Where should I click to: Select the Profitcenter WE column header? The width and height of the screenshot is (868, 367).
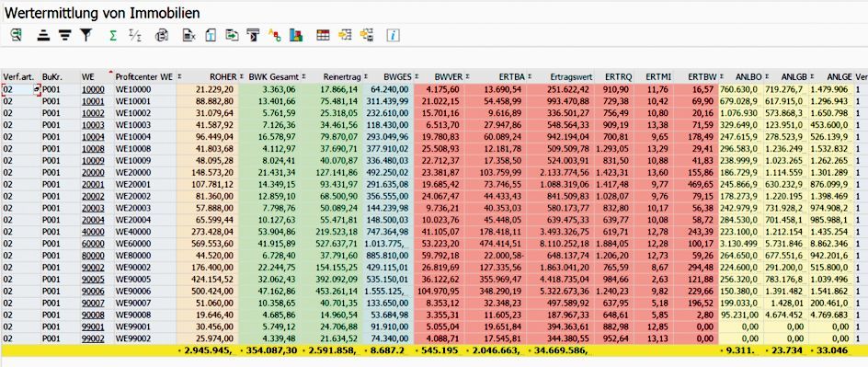click(x=145, y=77)
